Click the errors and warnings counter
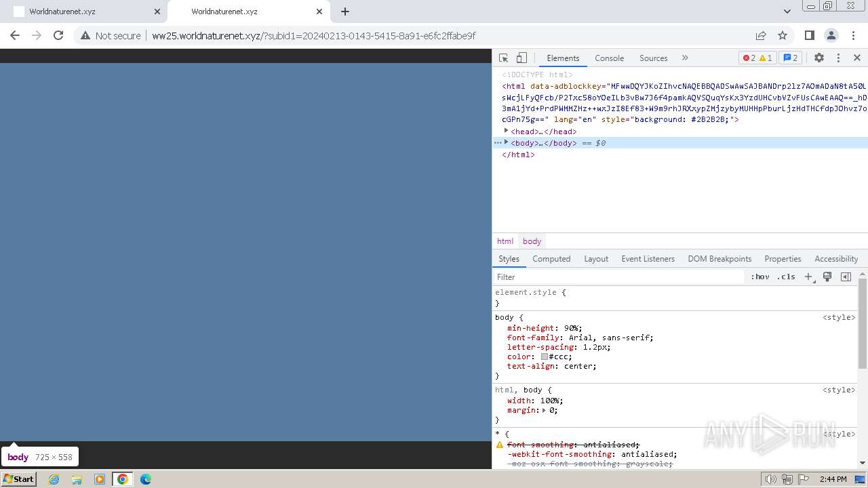 click(757, 58)
